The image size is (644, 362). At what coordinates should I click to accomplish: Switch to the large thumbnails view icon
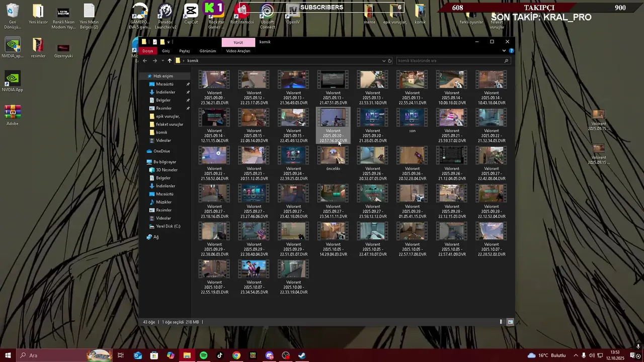510,322
